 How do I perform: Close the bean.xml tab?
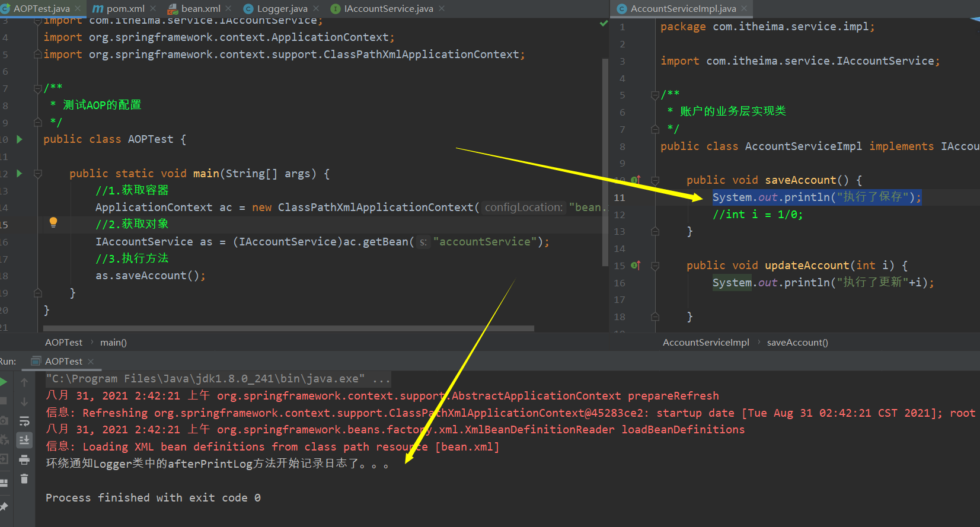click(229, 8)
